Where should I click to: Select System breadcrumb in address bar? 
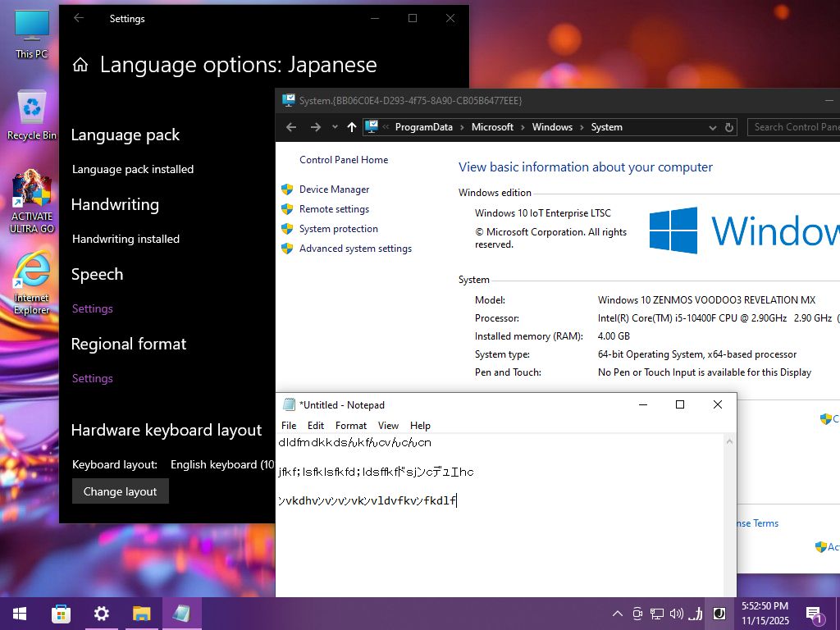(606, 127)
